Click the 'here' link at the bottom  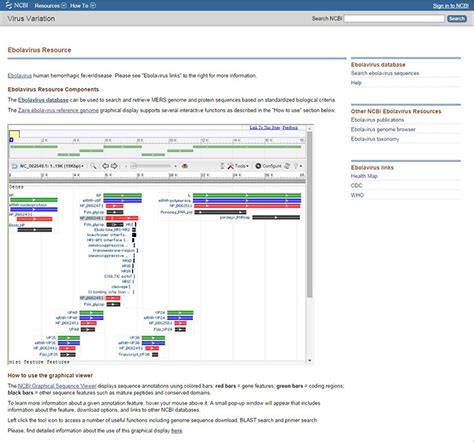(177, 431)
